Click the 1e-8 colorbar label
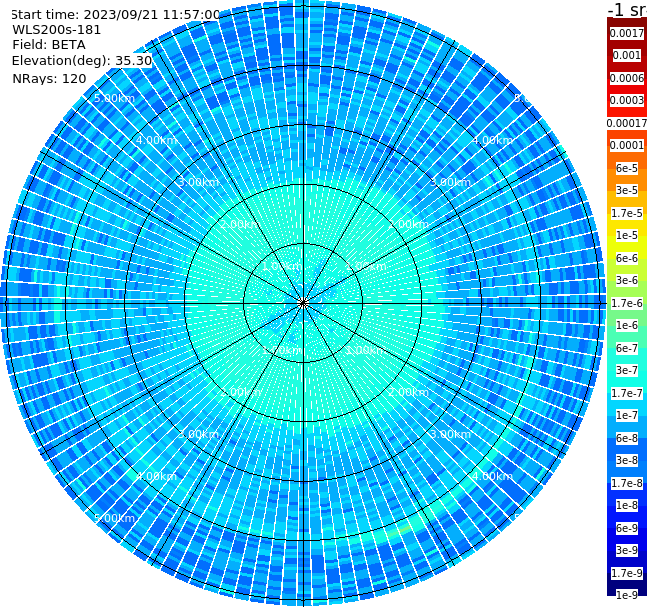This screenshot has width=647, height=607. (x=627, y=505)
